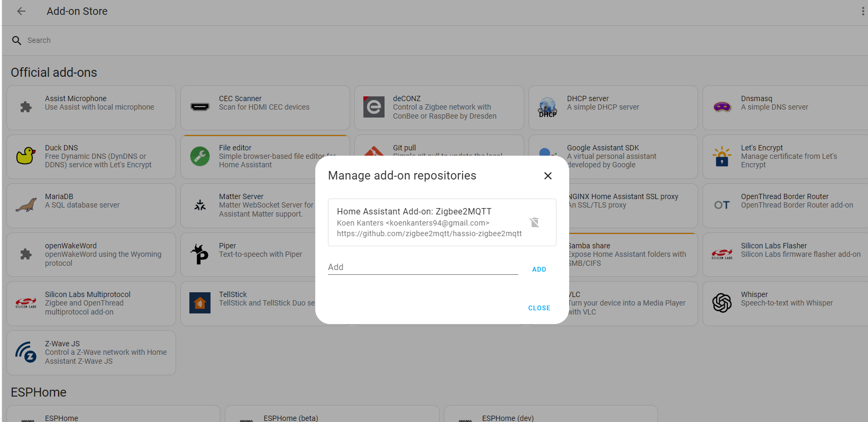Click the zigbee2mqtt GitHub repository URL
Image resolution: width=868 pixels, height=422 pixels.
430,234
